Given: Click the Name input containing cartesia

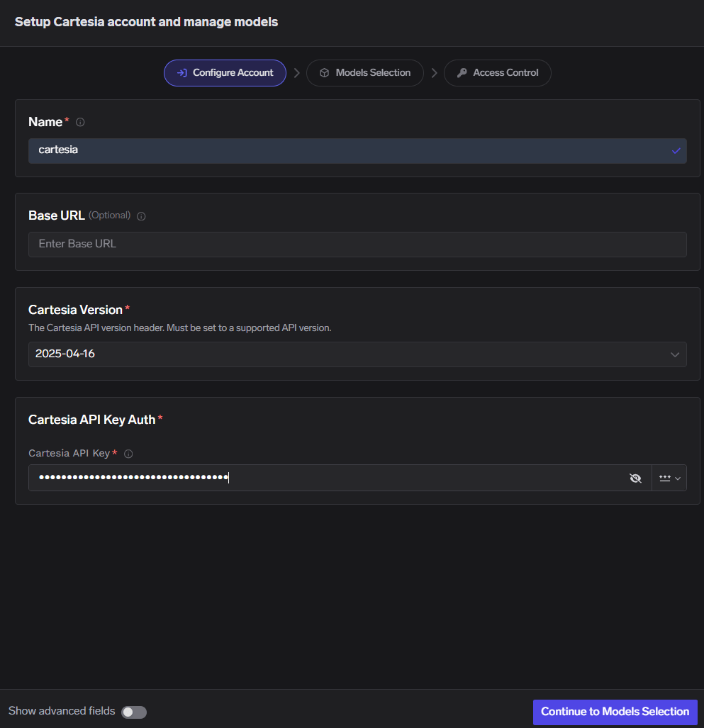Looking at the screenshot, I should point(357,150).
